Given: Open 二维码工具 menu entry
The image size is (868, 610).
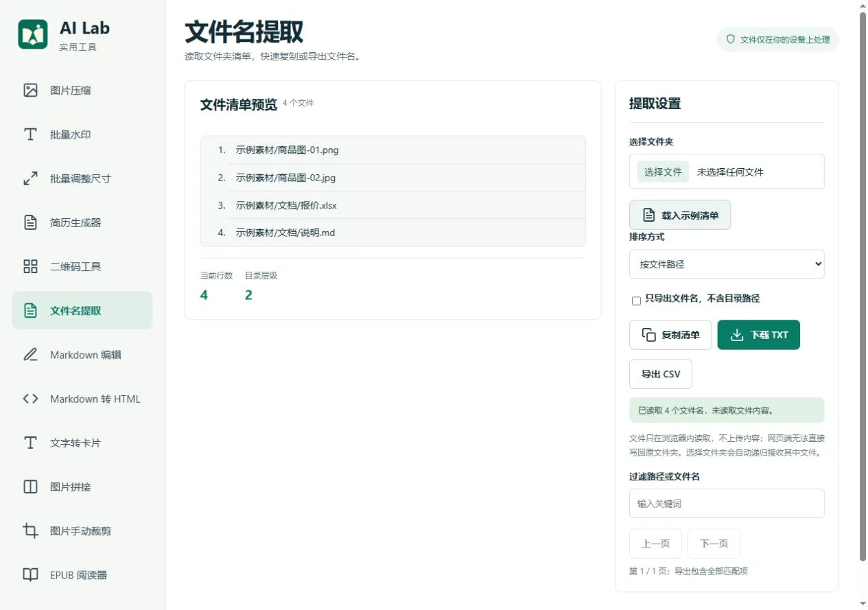Looking at the screenshot, I should coord(82,266).
